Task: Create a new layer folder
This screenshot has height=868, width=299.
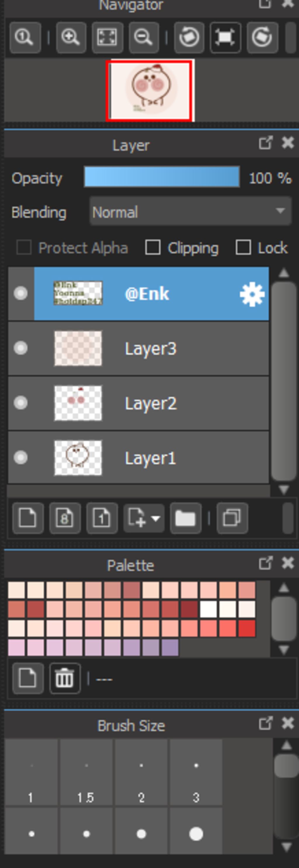Action: (x=186, y=518)
